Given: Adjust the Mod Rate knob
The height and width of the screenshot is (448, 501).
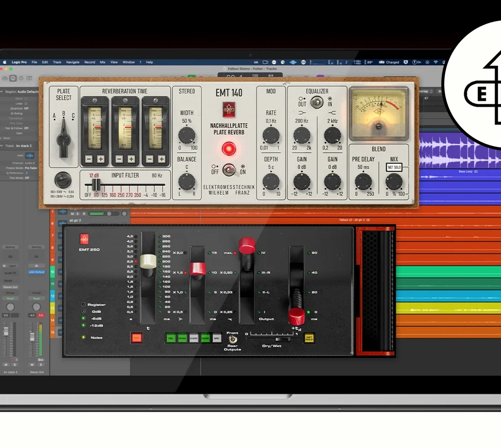Looking at the screenshot, I should point(271,135).
